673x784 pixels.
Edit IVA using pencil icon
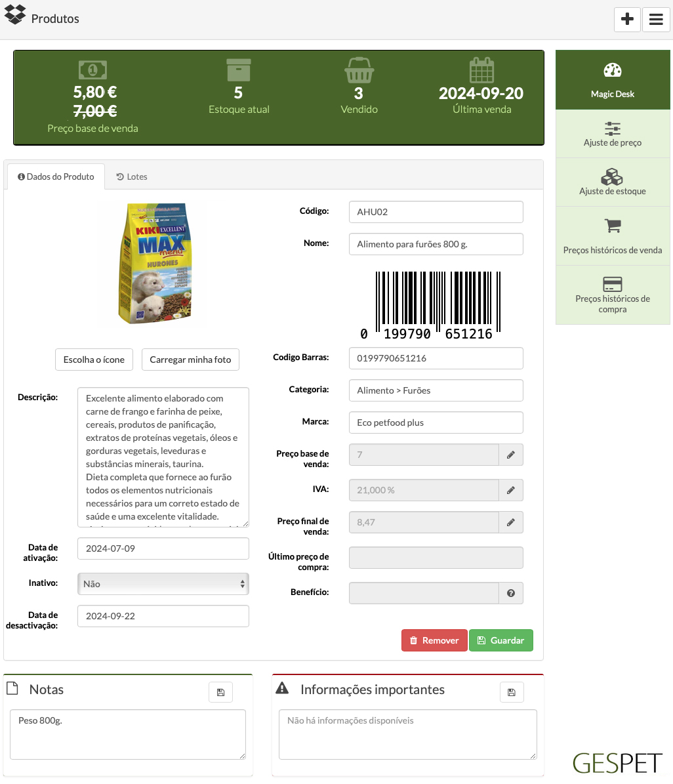[x=510, y=490]
